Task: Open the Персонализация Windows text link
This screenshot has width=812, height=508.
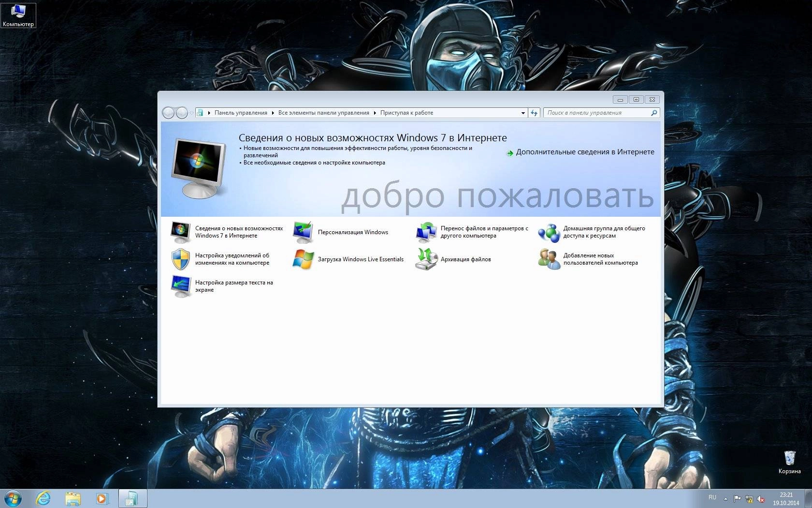Action: tap(353, 232)
